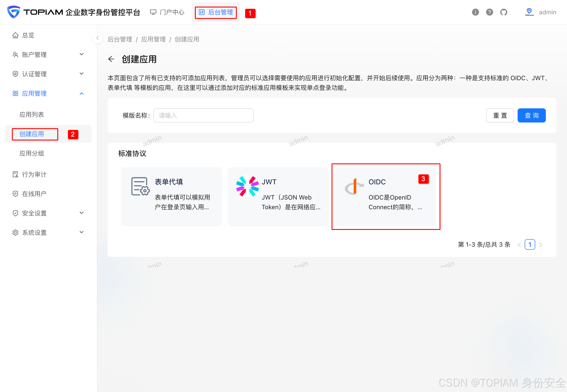Expand the 系统设置 chevron
Viewport: 567px width, 392px height.
82,232
